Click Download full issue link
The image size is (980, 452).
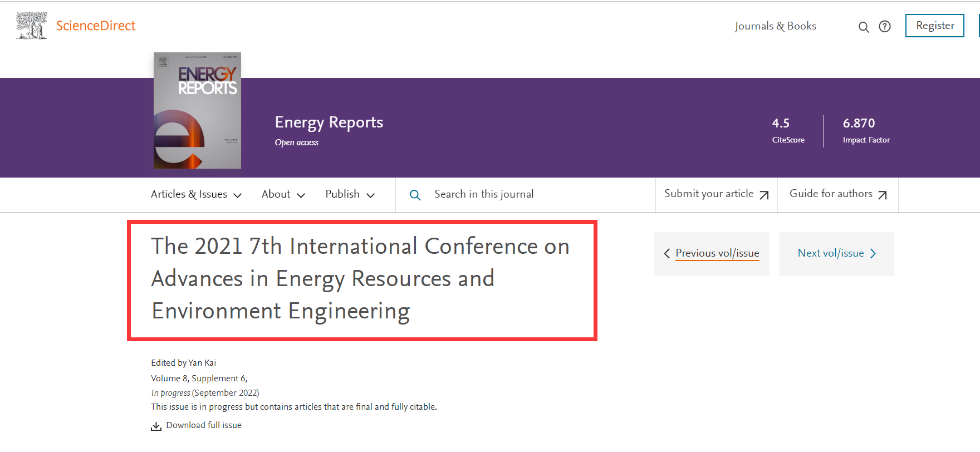pos(204,425)
